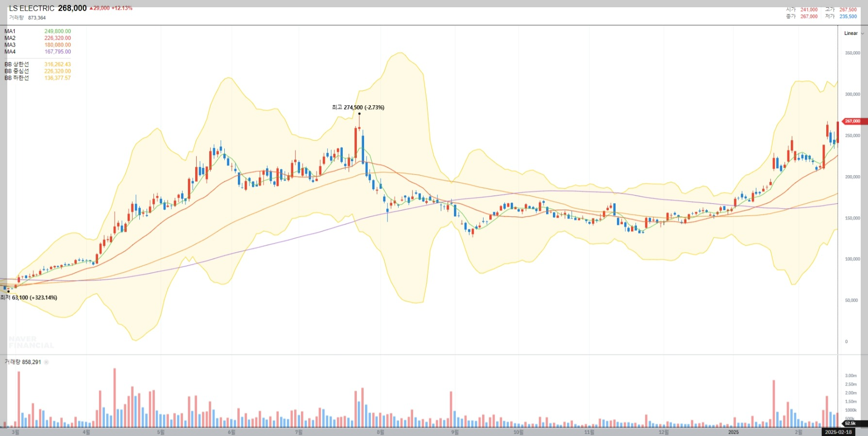Select the MA2 legend row
The width and height of the screenshot is (868, 436).
point(37,38)
